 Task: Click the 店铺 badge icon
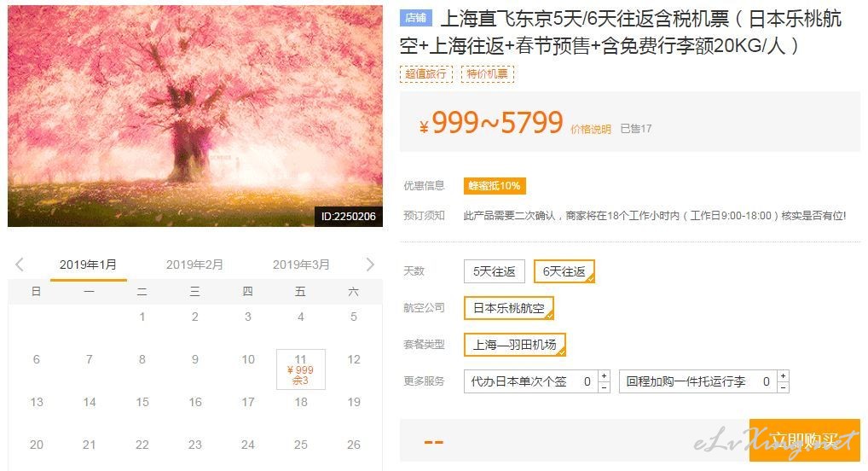[x=416, y=18]
